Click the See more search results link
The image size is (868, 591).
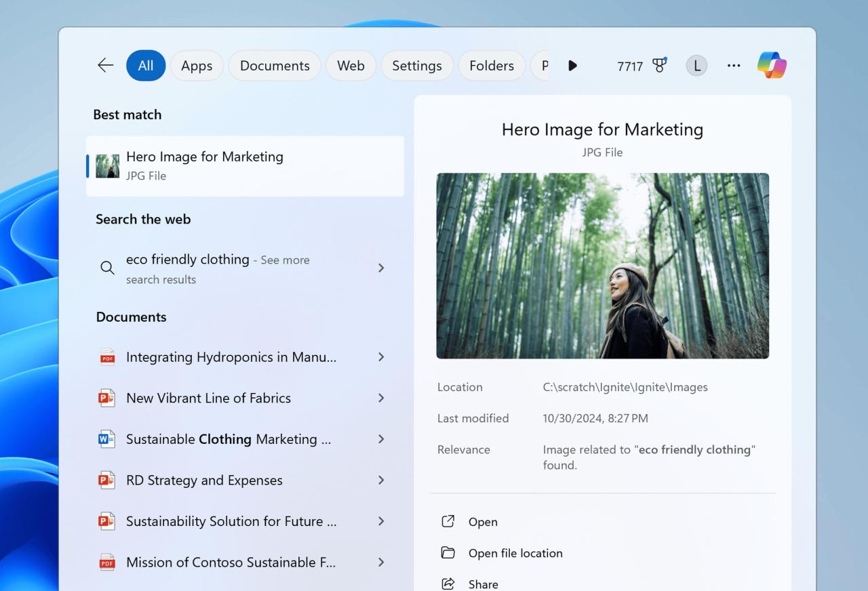tap(284, 260)
